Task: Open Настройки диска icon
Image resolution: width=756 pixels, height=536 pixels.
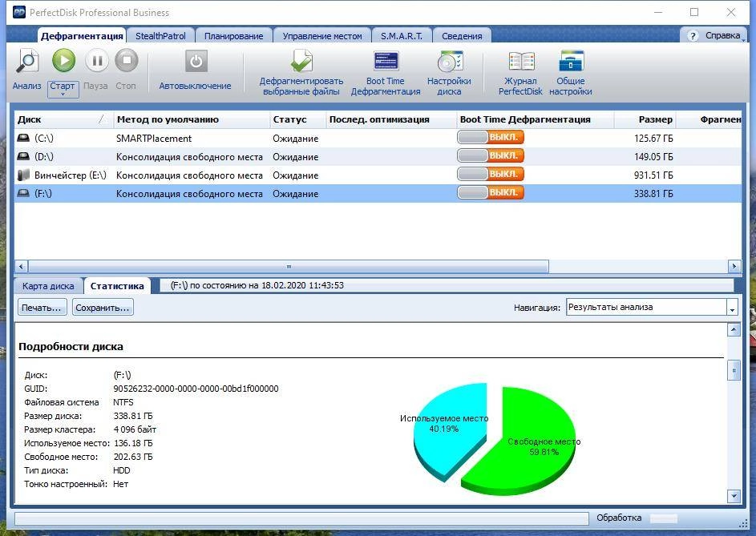Action: pos(450,62)
